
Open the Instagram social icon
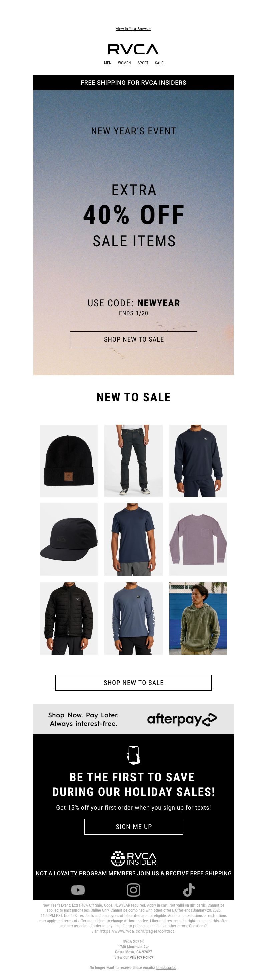133,890
